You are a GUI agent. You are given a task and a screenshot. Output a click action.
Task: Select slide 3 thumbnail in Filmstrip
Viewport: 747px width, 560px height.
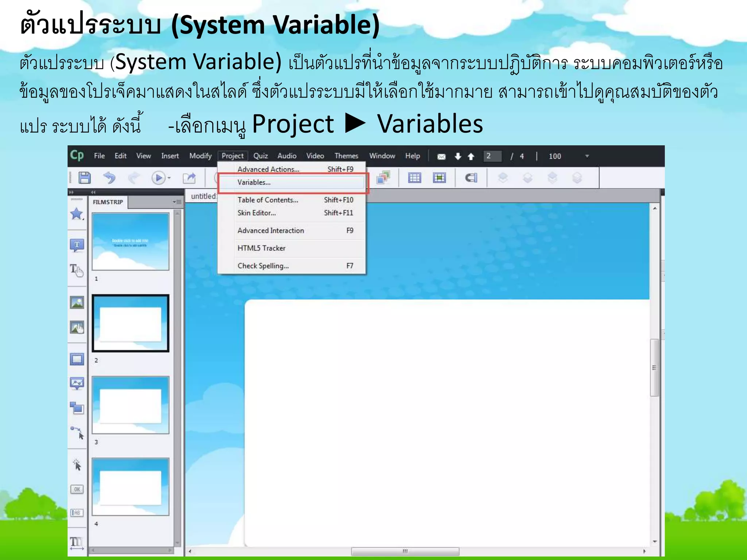[130, 405]
